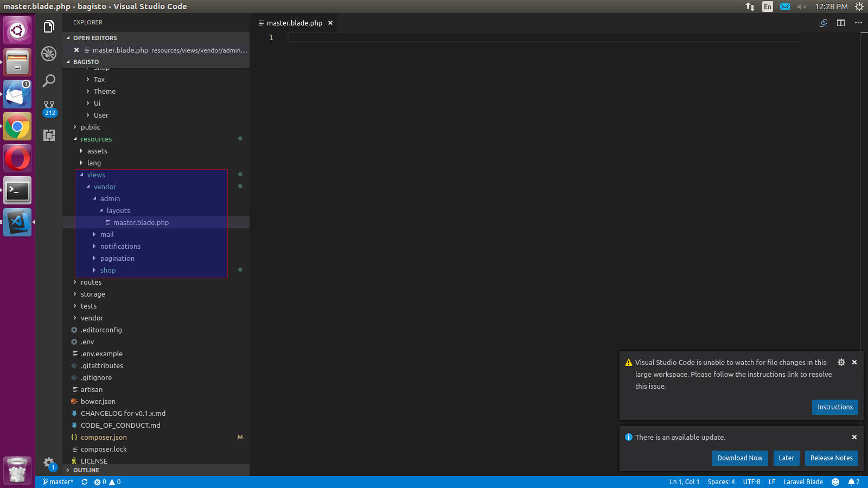
Task: Open the Manage gear in activity bar
Action: [49, 464]
